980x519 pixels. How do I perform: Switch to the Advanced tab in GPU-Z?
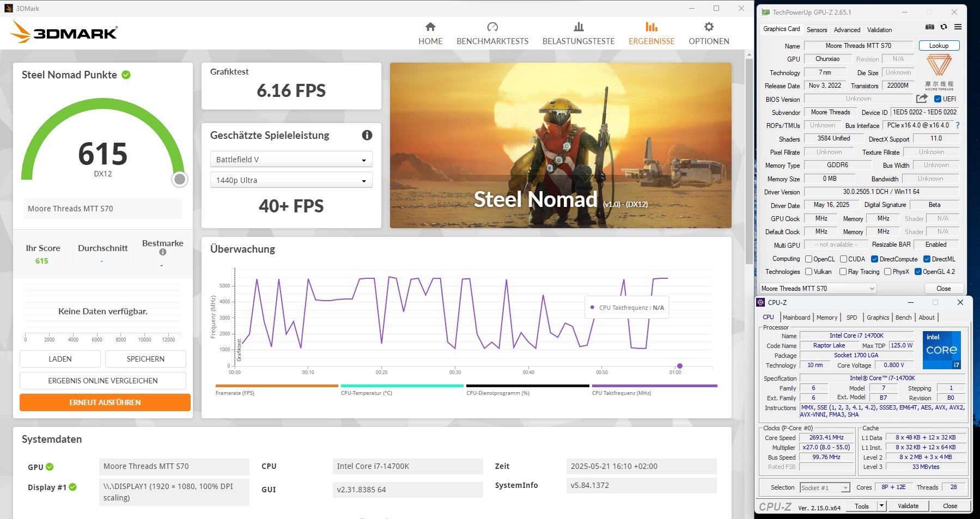click(x=847, y=30)
